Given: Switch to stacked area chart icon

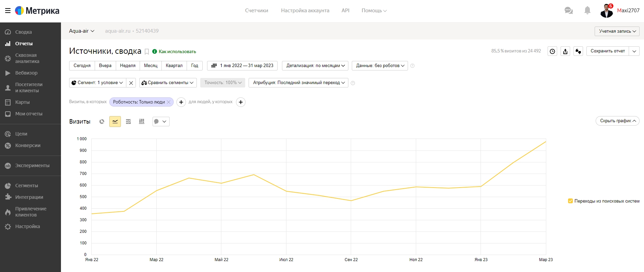Looking at the screenshot, I should point(128,122).
